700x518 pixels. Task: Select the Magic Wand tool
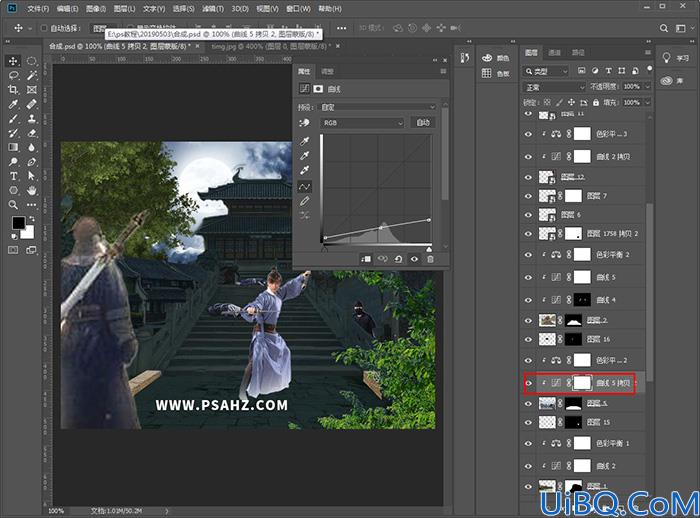click(31, 75)
